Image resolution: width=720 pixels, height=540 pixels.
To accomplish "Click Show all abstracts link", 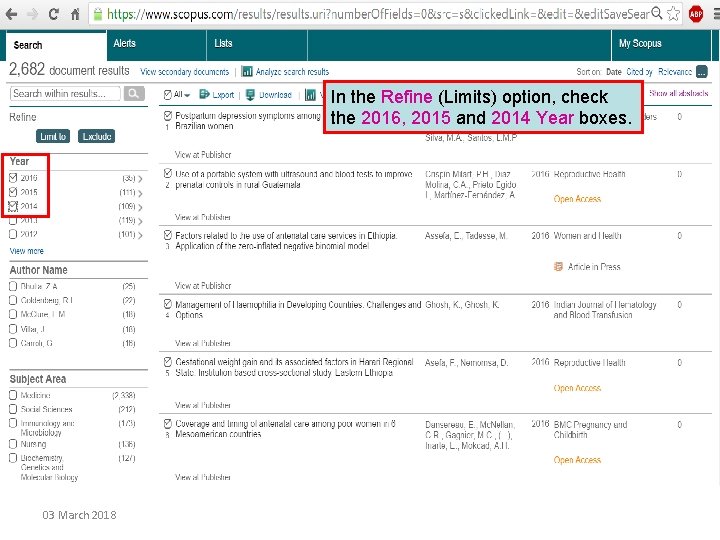I will coord(679,93).
